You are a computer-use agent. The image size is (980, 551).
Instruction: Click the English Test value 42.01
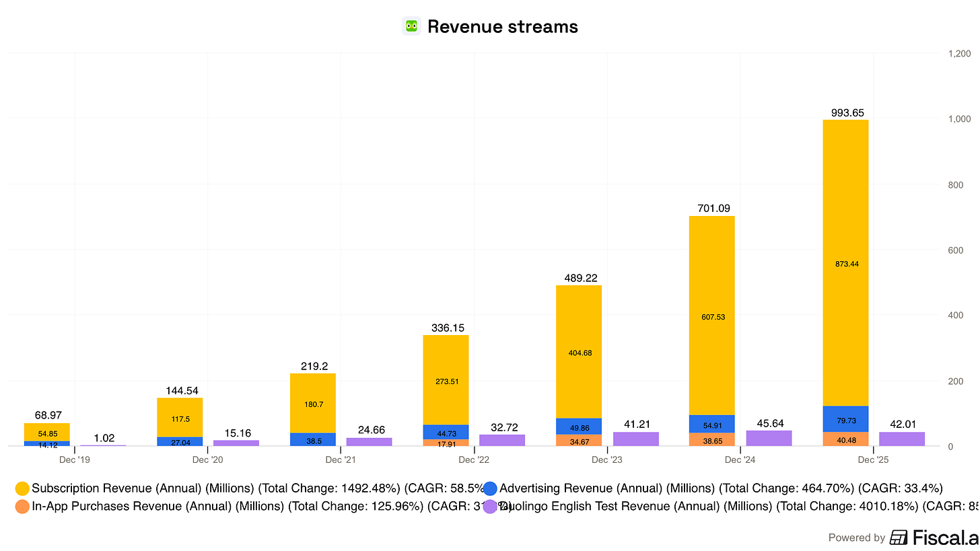pyautogui.click(x=902, y=424)
